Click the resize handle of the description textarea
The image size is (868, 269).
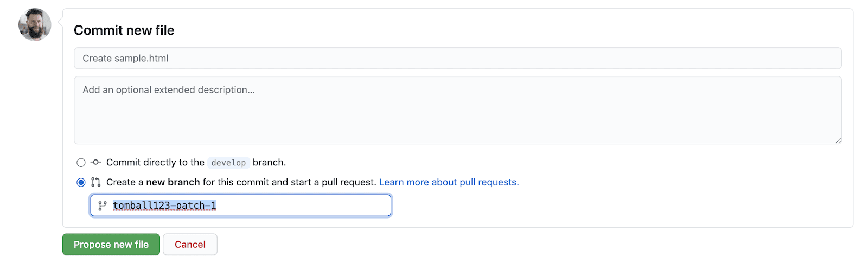click(838, 140)
